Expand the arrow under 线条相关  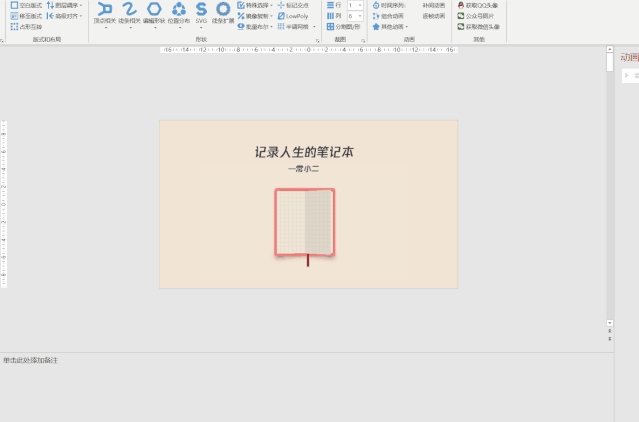click(x=130, y=28)
